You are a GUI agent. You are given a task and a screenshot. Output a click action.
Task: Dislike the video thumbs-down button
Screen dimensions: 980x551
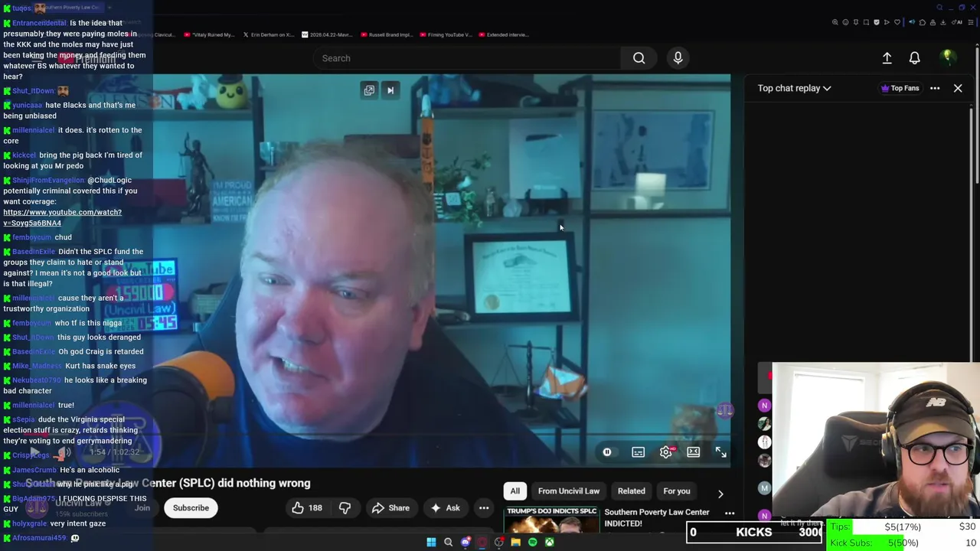point(345,507)
